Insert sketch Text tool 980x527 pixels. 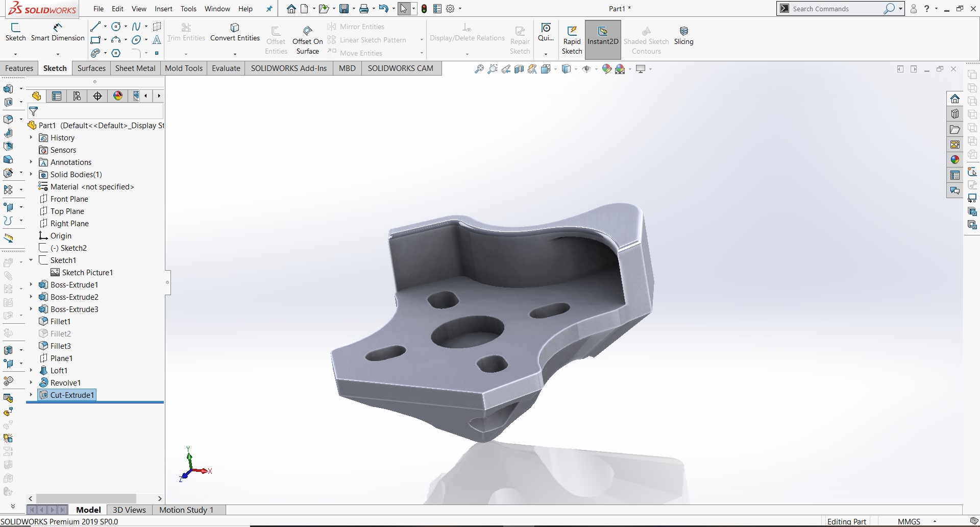[157, 40]
